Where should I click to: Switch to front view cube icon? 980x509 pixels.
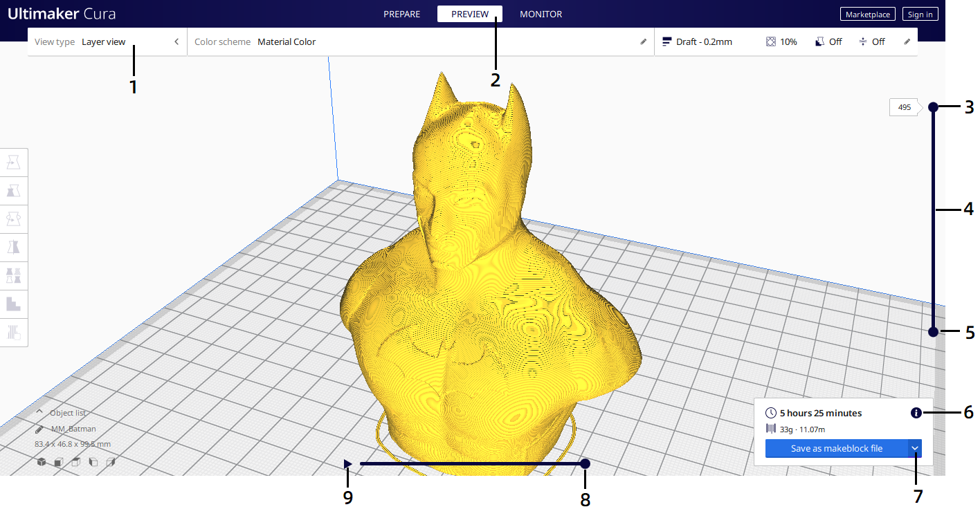click(59, 461)
